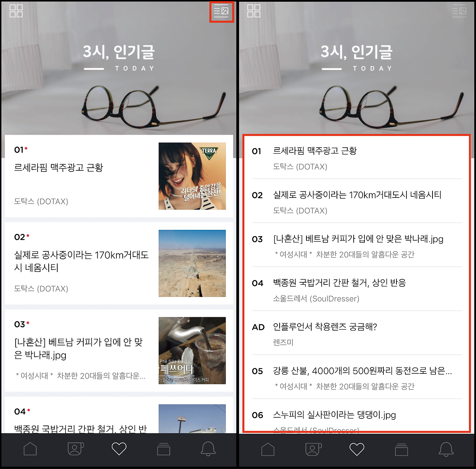
Task: Toggle list/image view icon in right screen
Action: coord(459,11)
